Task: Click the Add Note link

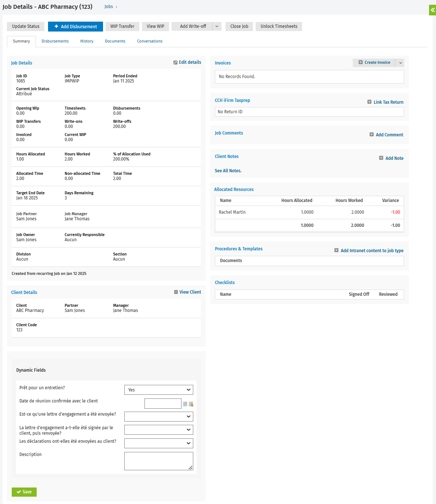Action: 394,158
